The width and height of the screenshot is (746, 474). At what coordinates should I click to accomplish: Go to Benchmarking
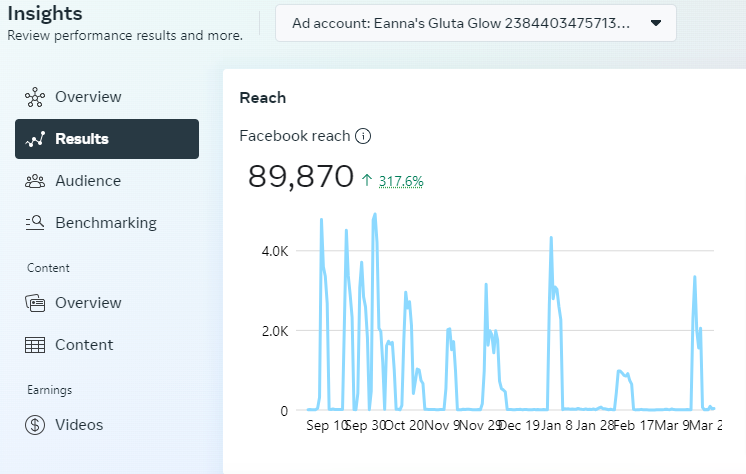[x=107, y=223]
